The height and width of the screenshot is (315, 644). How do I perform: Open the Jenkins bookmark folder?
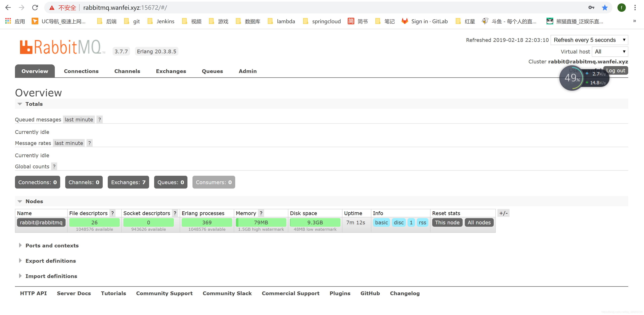(161, 21)
